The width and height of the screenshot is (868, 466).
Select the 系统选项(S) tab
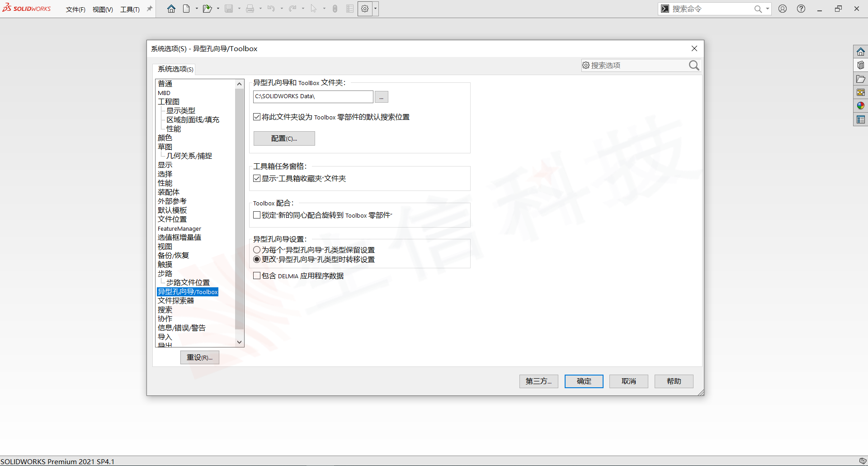click(175, 69)
